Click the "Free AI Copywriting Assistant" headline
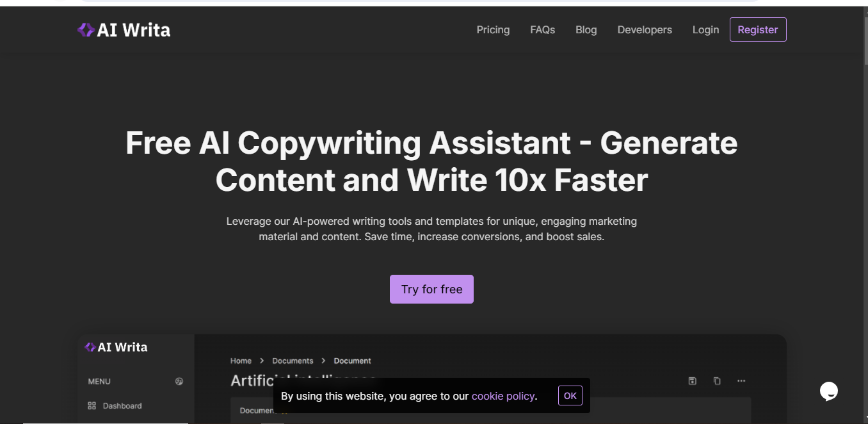 tap(431, 161)
